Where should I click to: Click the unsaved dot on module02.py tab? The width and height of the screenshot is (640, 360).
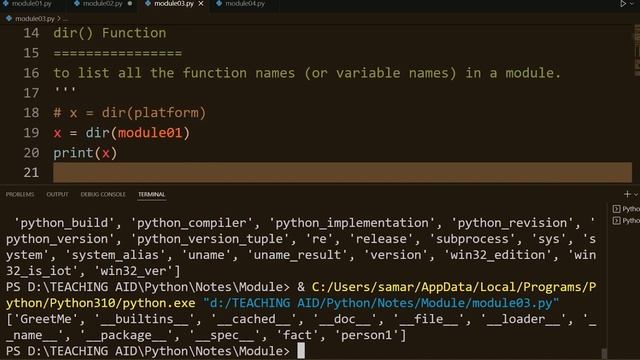click(130, 4)
